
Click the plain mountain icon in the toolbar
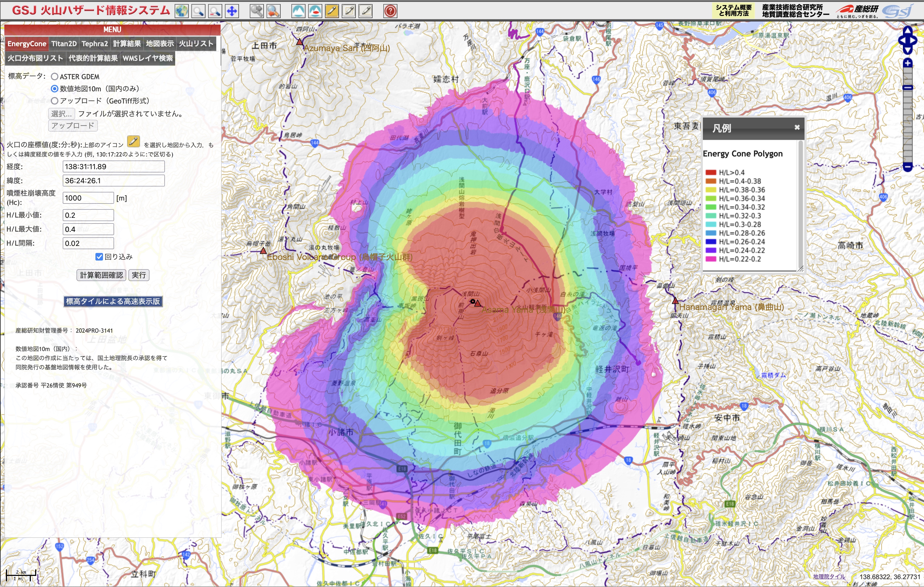pyautogui.click(x=298, y=11)
